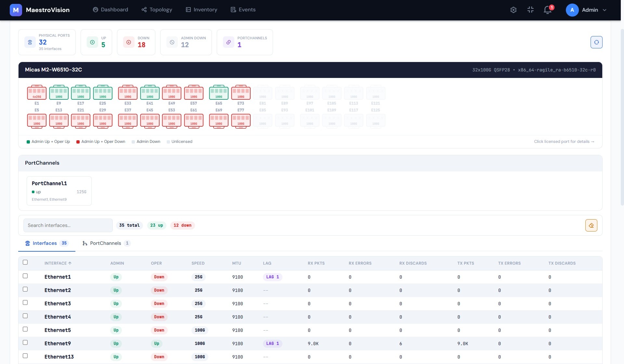
Task: Click the LAG 1 badge for Ethernet1
Action: click(x=272, y=277)
